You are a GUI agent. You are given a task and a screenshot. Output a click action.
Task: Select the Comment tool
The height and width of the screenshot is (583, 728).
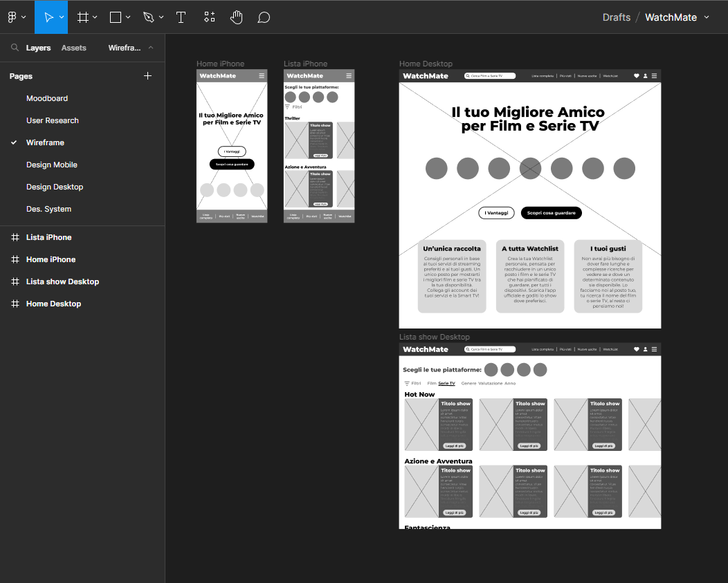click(x=264, y=17)
